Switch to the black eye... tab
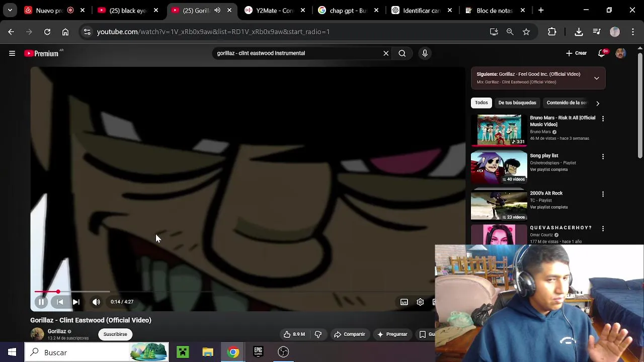Screen dimensions: 644x362 click(127, 10)
